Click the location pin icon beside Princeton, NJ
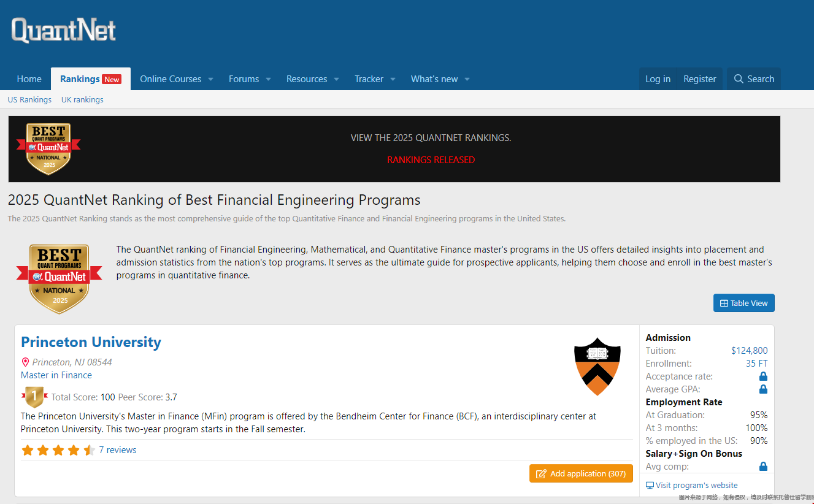 tap(25, 362)
